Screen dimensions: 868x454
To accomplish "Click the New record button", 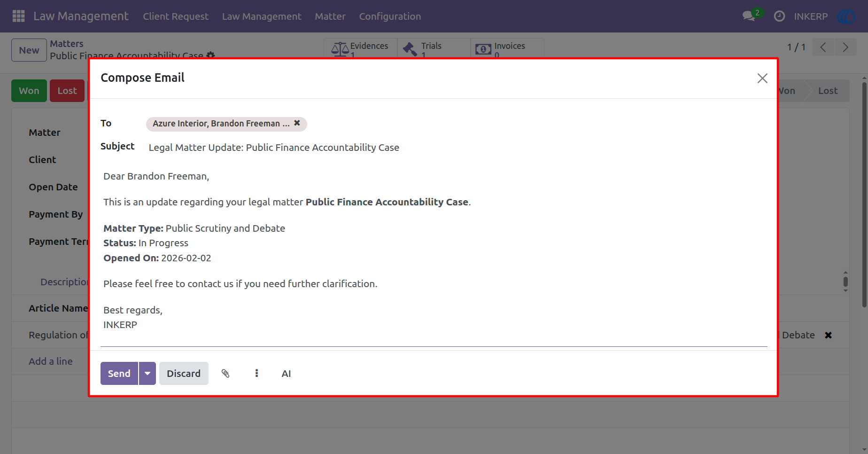I will tap(29, 50).
